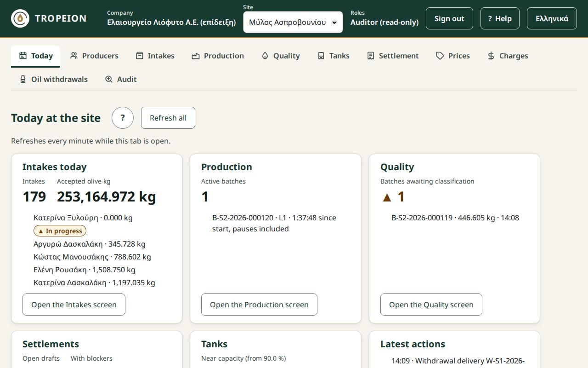Switch to the Charges tab

508,56
